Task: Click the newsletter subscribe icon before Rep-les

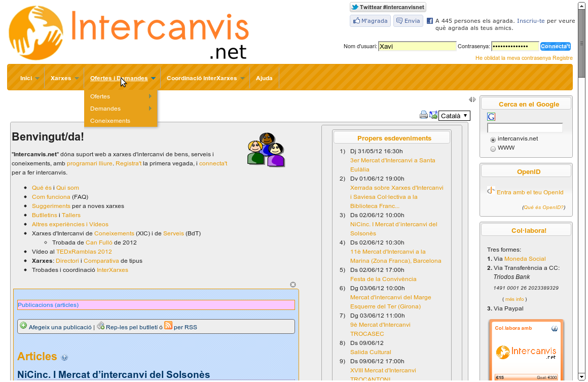Action: pos(100,326)
